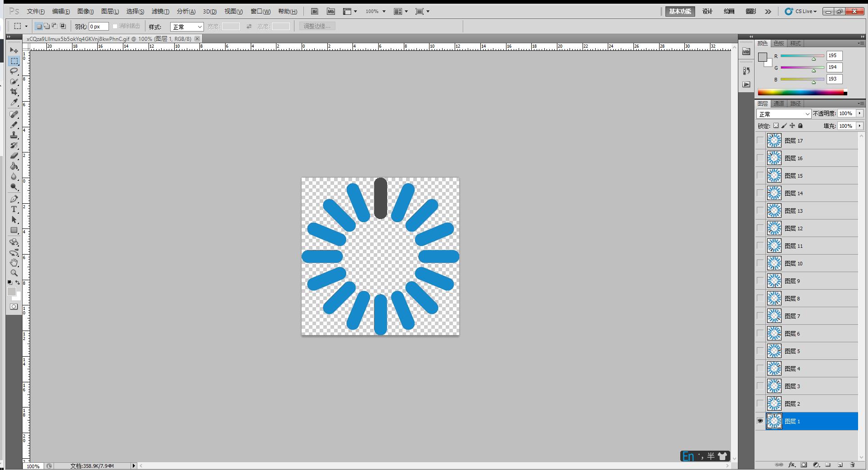
Task: Click the add layer style fx icon
Action: tap(792, 465)
